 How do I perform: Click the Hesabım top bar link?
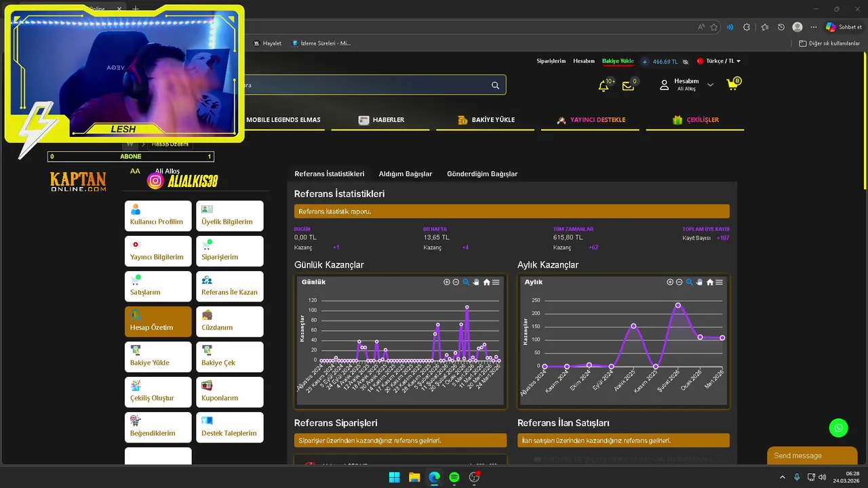pos(584,61)
